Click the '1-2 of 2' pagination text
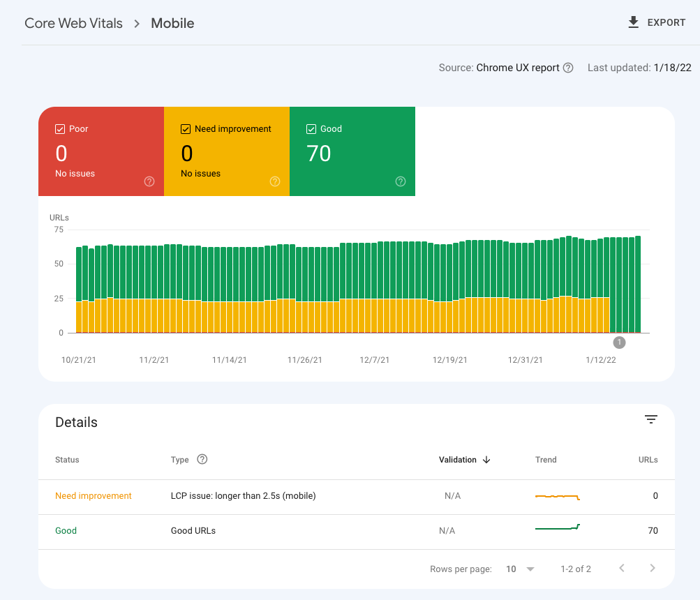 click(576, 569)
